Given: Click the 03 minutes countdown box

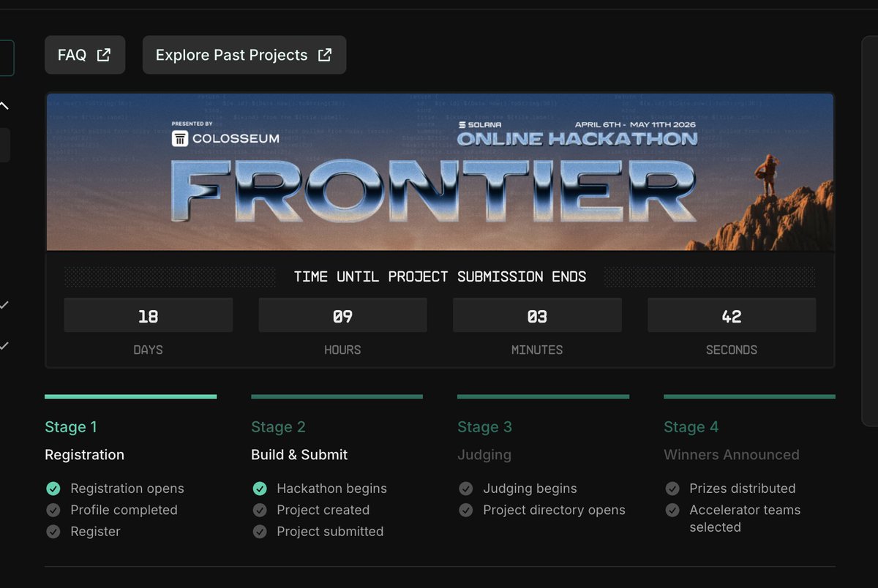Looking at the screenshot, I should click(x=538, y=315).
